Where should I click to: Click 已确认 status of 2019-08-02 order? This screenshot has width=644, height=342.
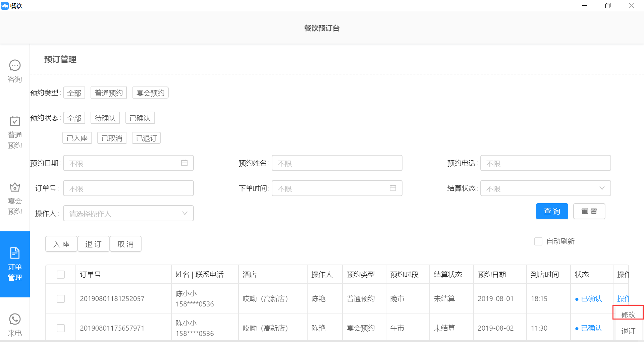[x=588, y=328]
